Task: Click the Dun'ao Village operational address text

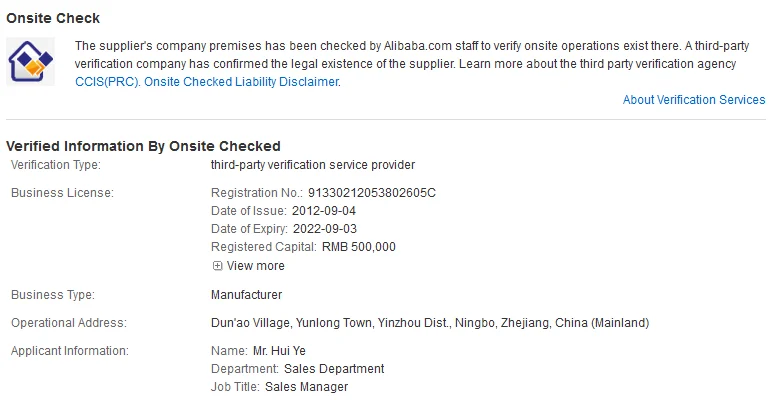Action: click(430, 323)
